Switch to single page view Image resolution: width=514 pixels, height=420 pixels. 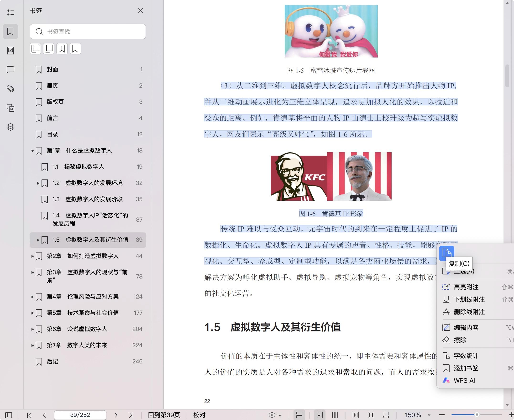tap(320, 415)
